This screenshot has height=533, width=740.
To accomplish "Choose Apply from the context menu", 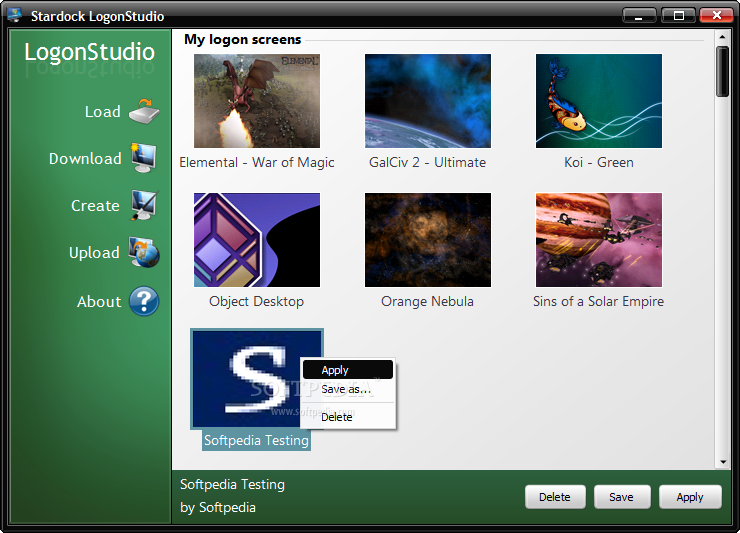I will [x=348, y=370].
